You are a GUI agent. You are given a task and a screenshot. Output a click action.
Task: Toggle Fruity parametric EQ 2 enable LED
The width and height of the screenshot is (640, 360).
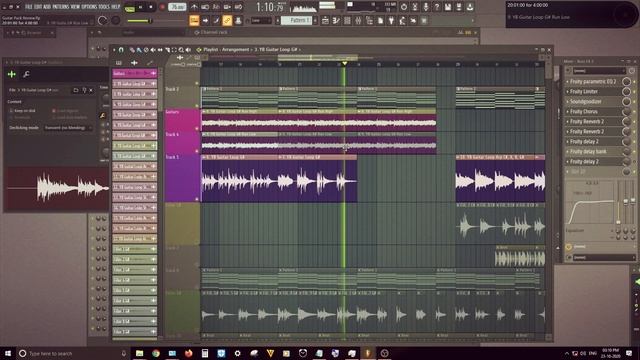tap(634, 82)
